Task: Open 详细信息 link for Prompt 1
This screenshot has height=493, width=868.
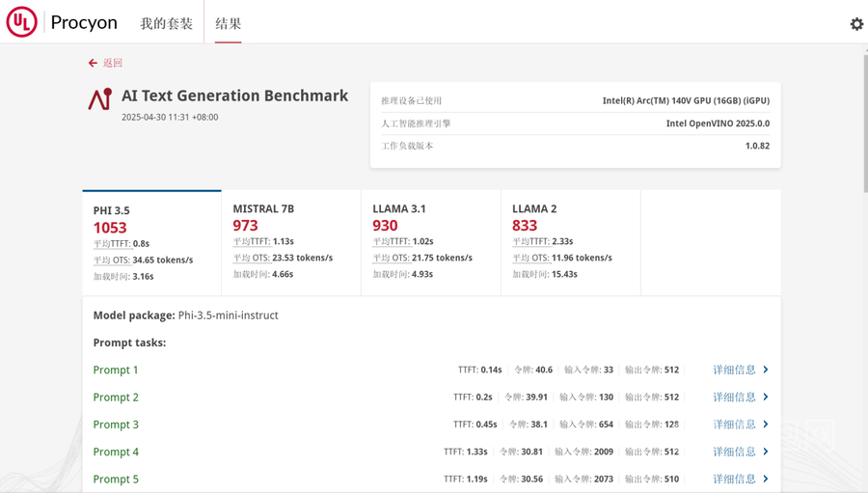Action: click(734, 370)
